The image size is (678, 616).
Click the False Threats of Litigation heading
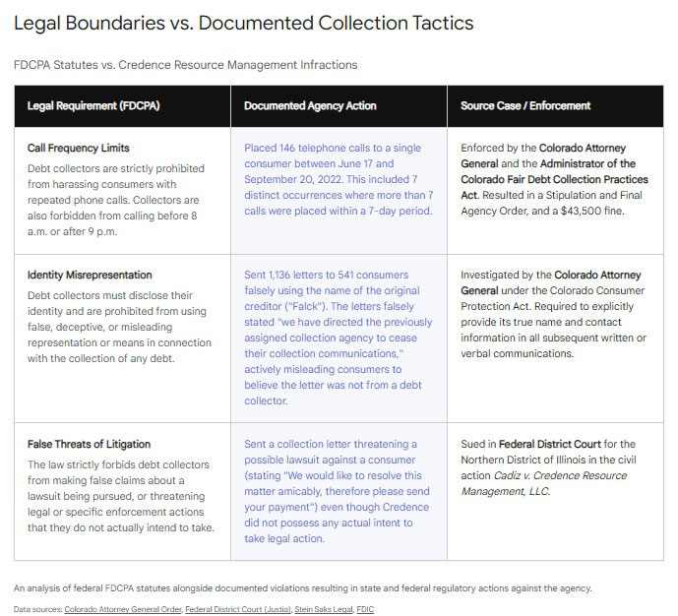point(89,445)
